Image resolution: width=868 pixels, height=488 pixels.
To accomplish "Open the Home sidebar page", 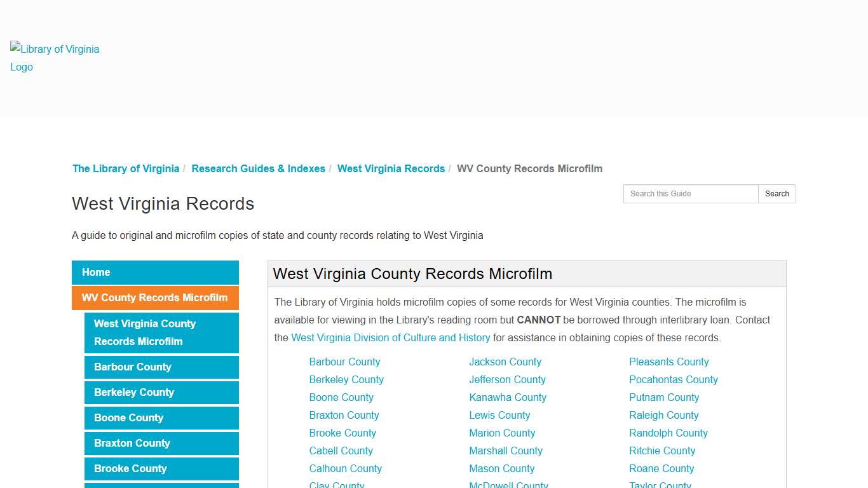I will (x=95, y=272).
